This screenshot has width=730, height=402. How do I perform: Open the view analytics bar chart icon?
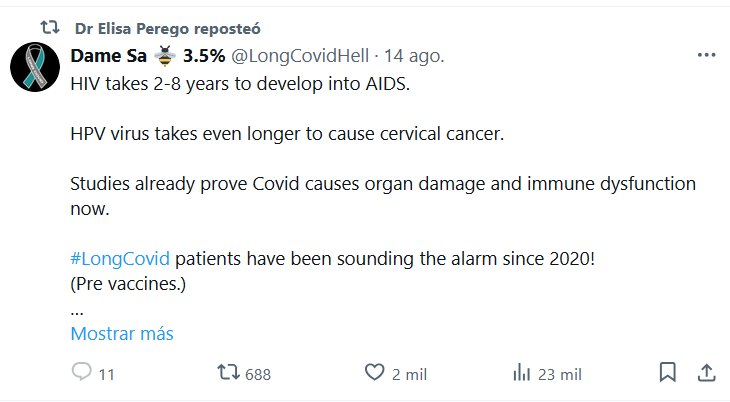pyautogui.click(x=521, y=373)
